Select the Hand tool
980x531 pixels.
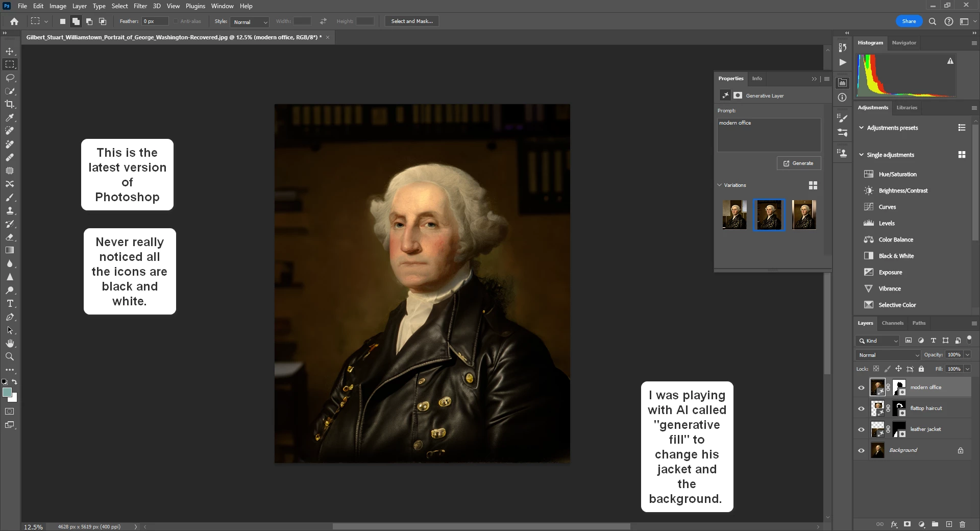coord(10,343)
